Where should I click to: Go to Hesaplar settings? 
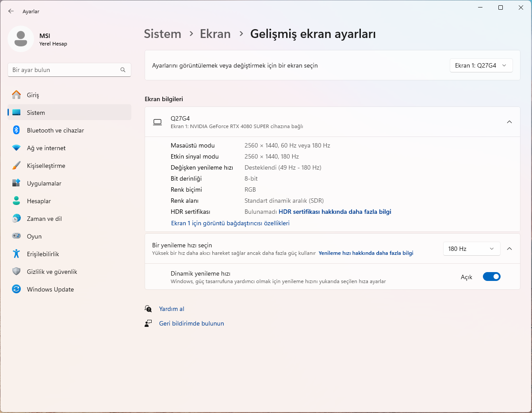coord(69,201)
